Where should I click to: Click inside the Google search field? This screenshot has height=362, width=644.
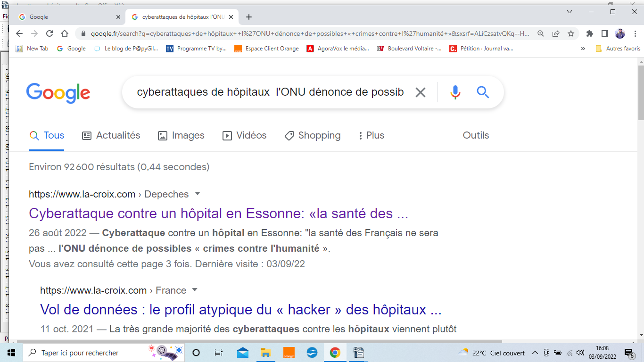tap(270, 92)
